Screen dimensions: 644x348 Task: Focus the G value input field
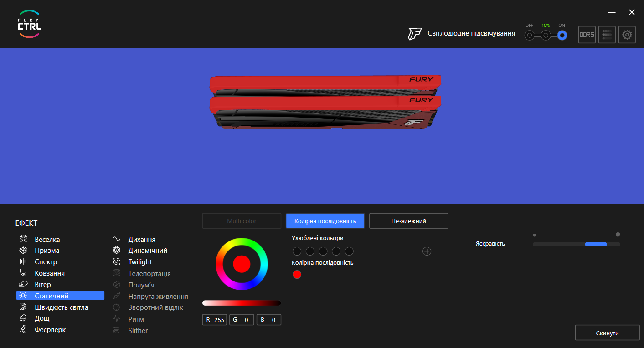[x=242, y=320]
